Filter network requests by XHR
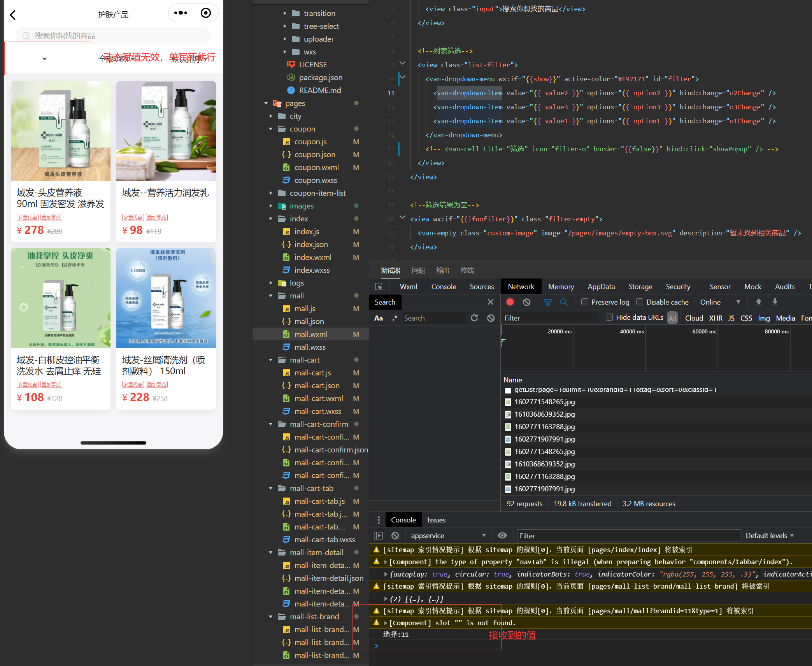Screen dimensions: 812x666 [716, 318]
